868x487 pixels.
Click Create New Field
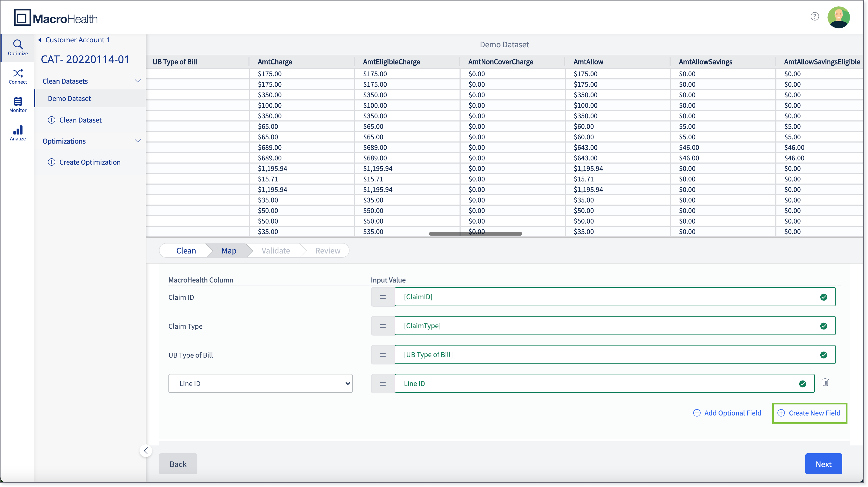pos(809,413)
